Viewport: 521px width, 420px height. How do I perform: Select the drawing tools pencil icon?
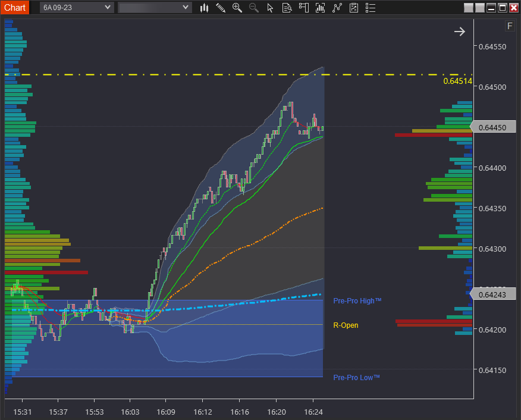(x=221, y=8)
